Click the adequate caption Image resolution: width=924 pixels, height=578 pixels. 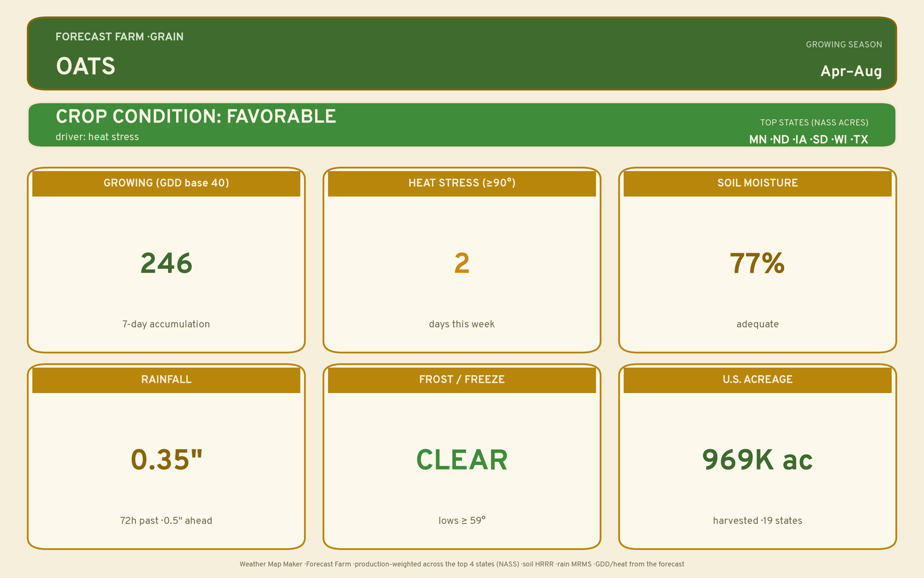[758, 324]
